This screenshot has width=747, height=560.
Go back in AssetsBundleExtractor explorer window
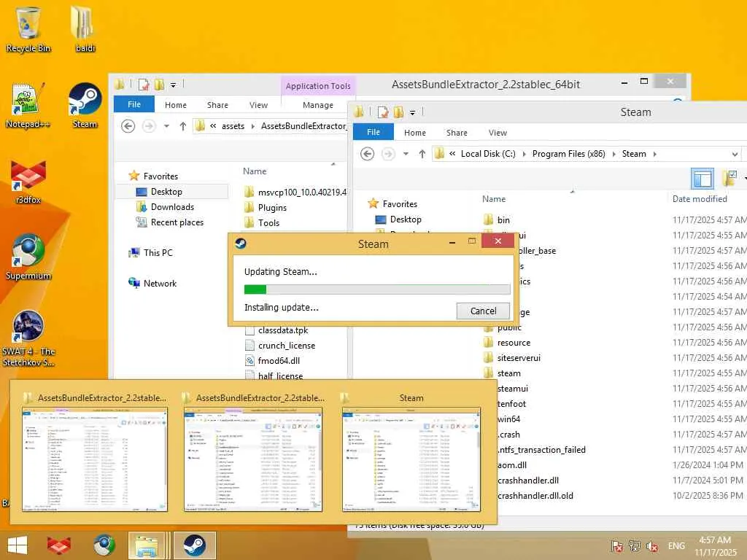128,126
